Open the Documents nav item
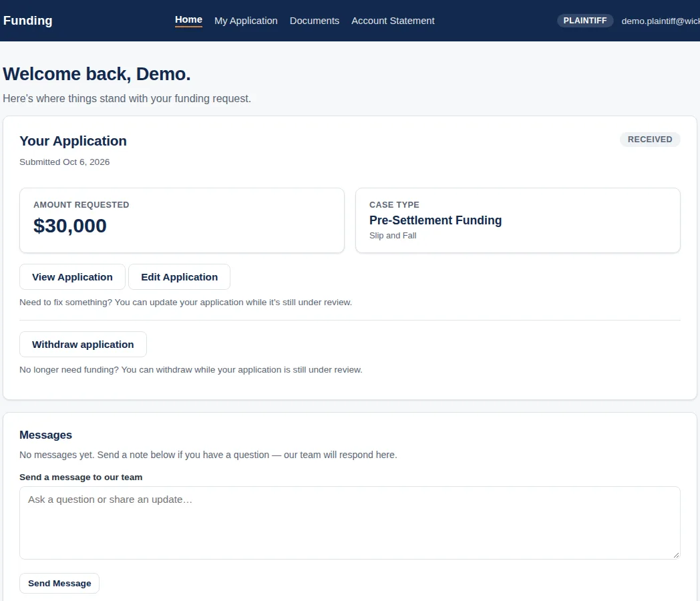This screenshot has width=700, height=601. pos(315,21)
